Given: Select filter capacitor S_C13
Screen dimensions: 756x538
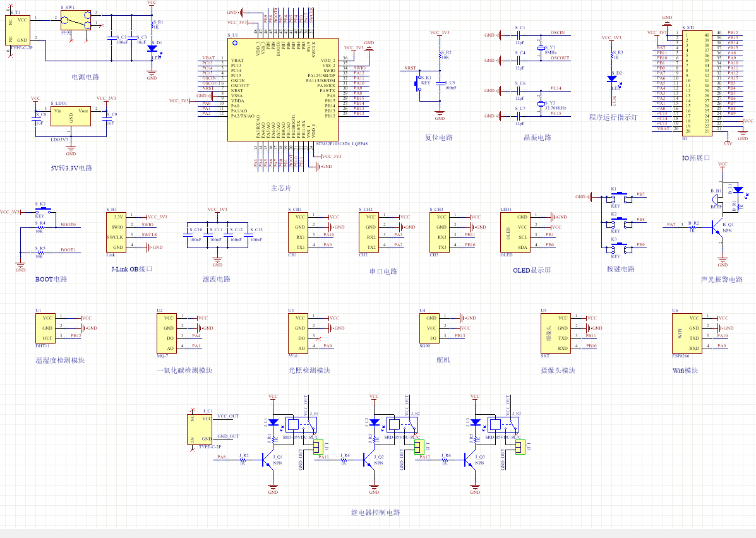Looking at the screenshot, I should tap(248, 235).
